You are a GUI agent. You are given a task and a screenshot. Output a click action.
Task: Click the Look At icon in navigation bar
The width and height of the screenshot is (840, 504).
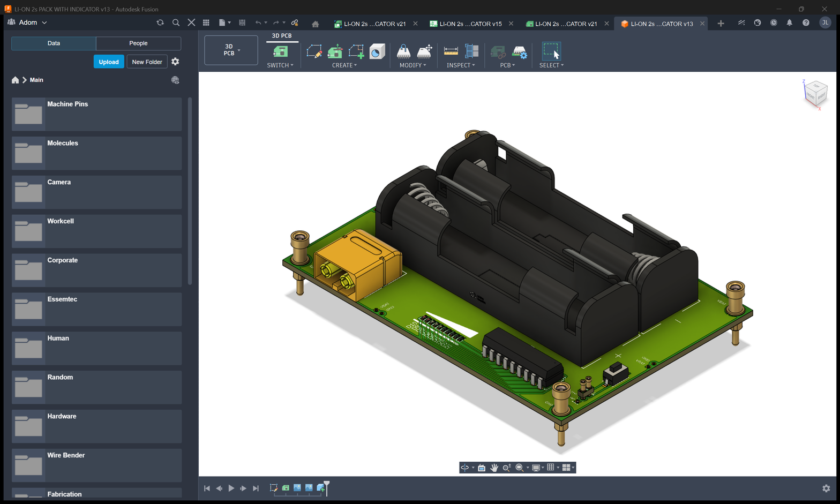[x=482, y=468]
